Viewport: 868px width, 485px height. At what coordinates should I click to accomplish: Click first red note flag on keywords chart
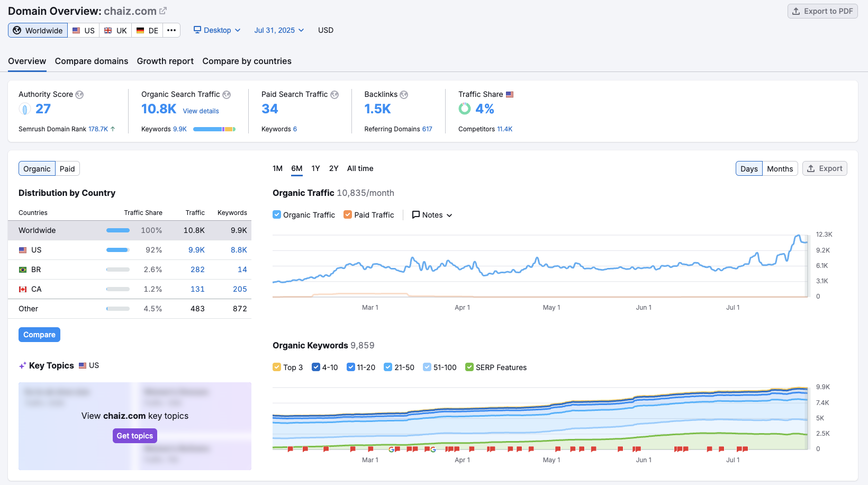pos(291,449)
